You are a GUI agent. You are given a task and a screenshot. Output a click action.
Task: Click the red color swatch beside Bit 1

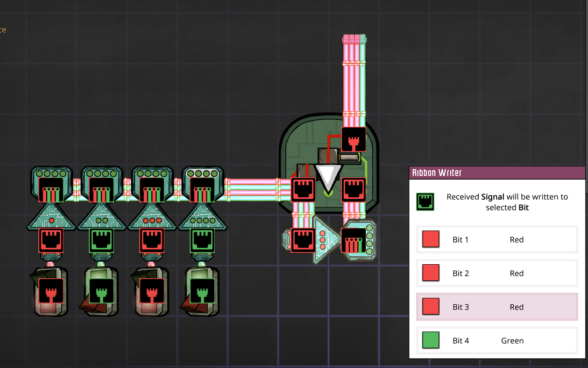click(x=431, y=239)
